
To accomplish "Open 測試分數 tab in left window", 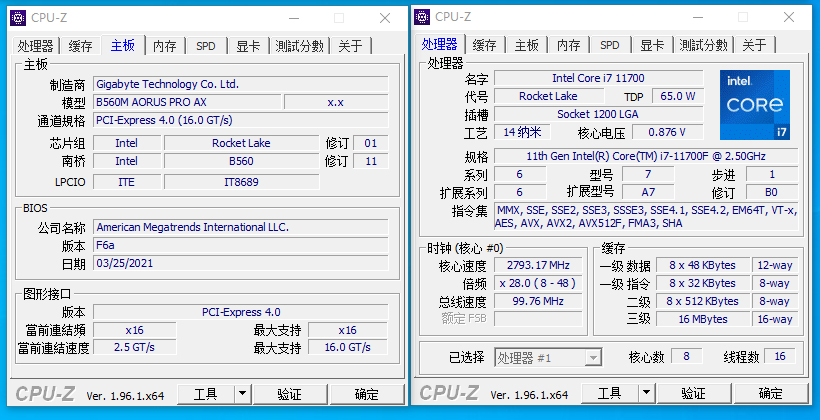I will tap(299, 46).
